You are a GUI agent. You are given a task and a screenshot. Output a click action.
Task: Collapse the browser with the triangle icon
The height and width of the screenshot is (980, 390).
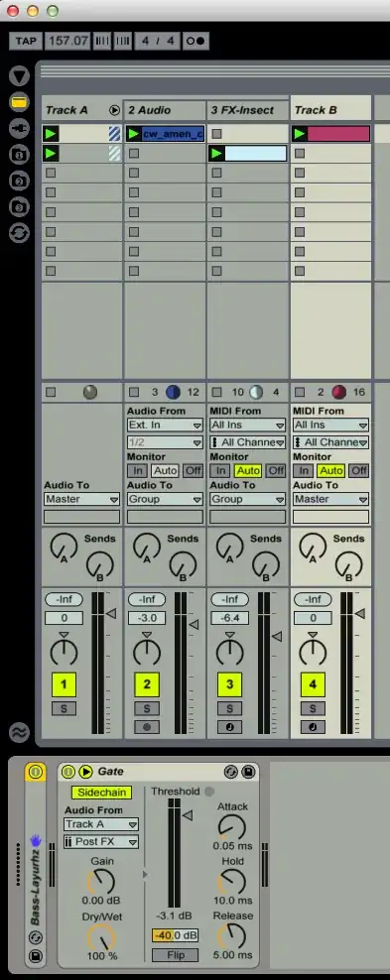pyautogui.click(x=20, y=76)
